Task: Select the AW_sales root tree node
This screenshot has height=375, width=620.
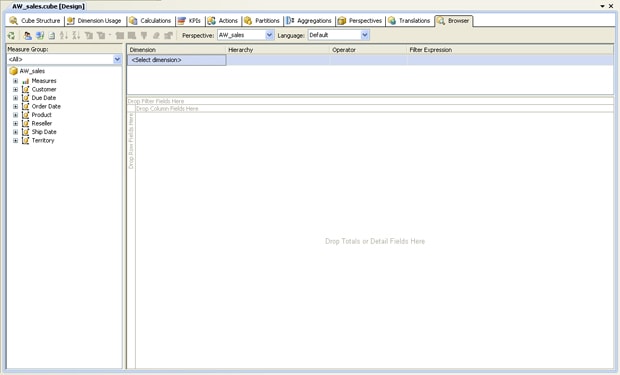Action: (x=32, y=71)
